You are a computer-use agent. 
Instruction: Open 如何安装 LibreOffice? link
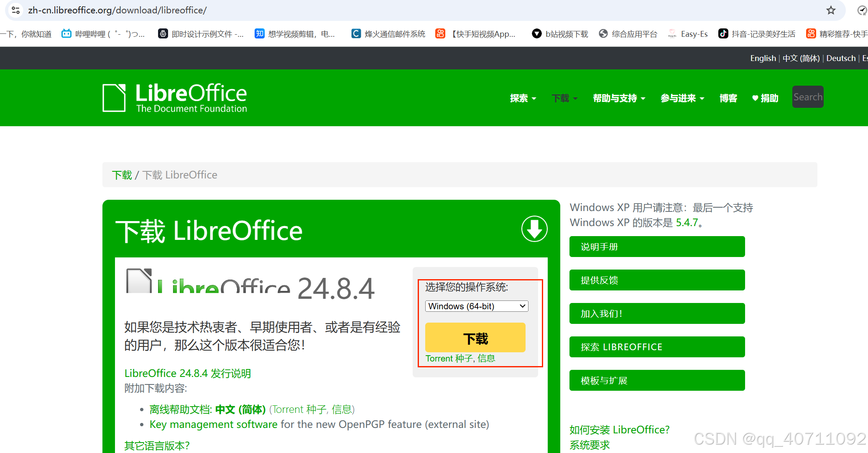click(620, 430)
